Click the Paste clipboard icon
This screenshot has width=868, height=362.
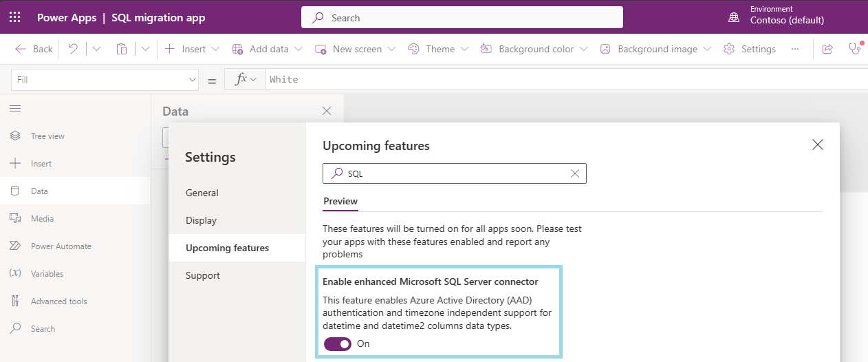[x=122, y=49]
